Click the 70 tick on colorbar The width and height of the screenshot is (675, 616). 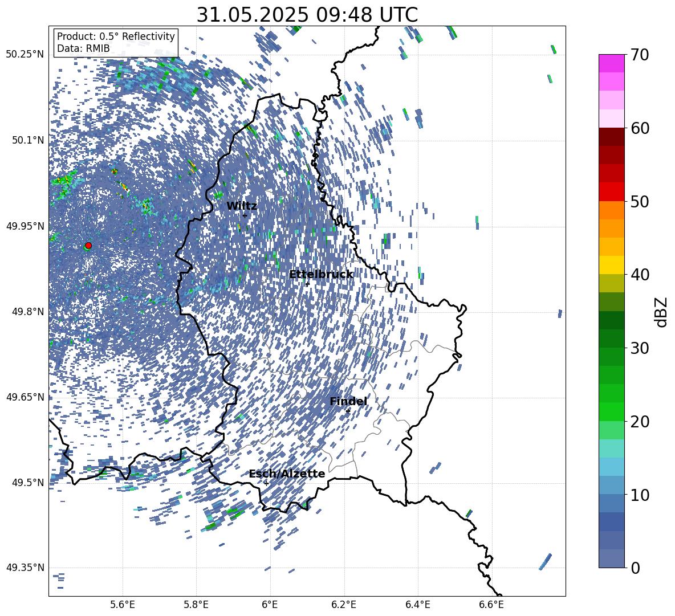click(639, 55)
